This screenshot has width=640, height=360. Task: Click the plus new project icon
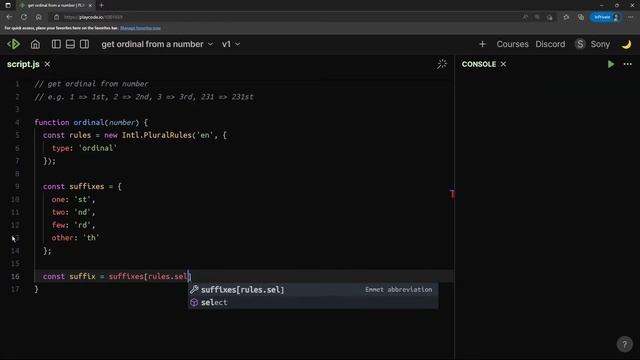482,44
